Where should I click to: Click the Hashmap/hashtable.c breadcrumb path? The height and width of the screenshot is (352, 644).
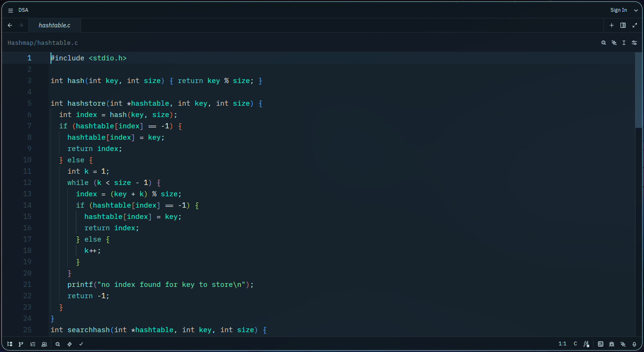point(43,43)
